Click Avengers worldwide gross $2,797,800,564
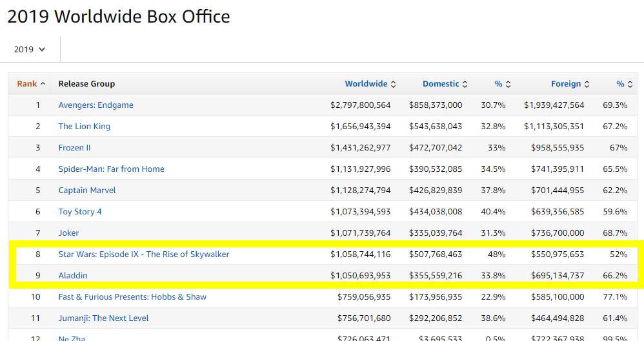 [x=360, y=105]
